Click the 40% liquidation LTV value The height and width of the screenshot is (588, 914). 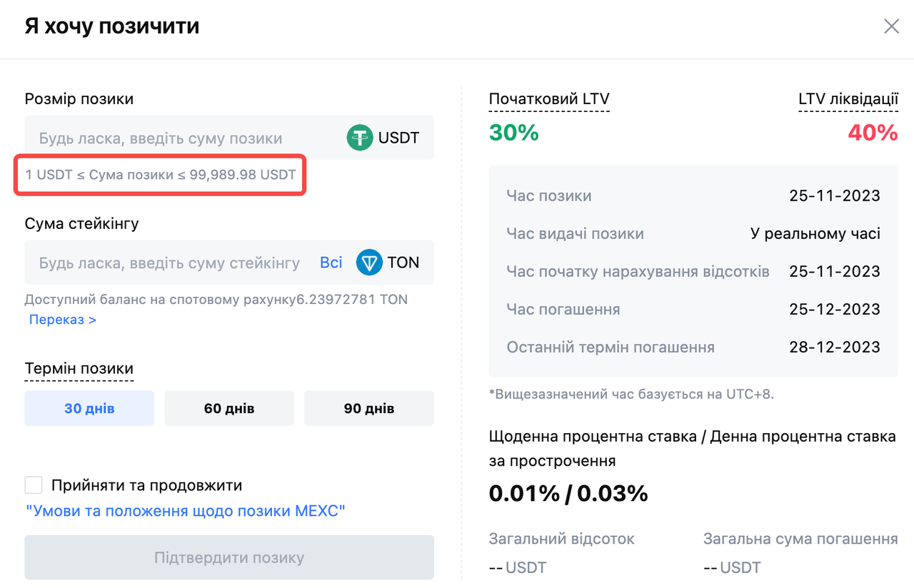tap(873, 133)
